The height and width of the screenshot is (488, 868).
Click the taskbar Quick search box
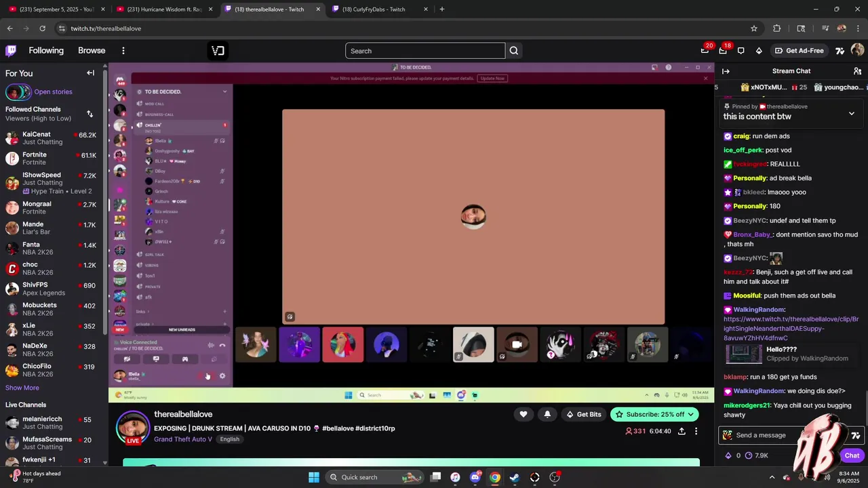click(374, 477)
